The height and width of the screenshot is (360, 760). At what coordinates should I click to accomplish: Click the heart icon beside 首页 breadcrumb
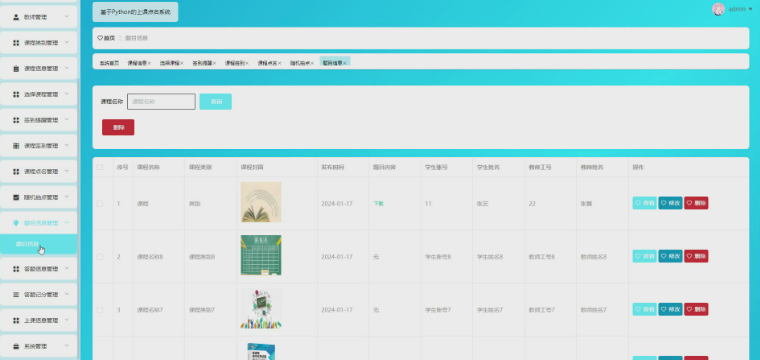tap(100, 38)
